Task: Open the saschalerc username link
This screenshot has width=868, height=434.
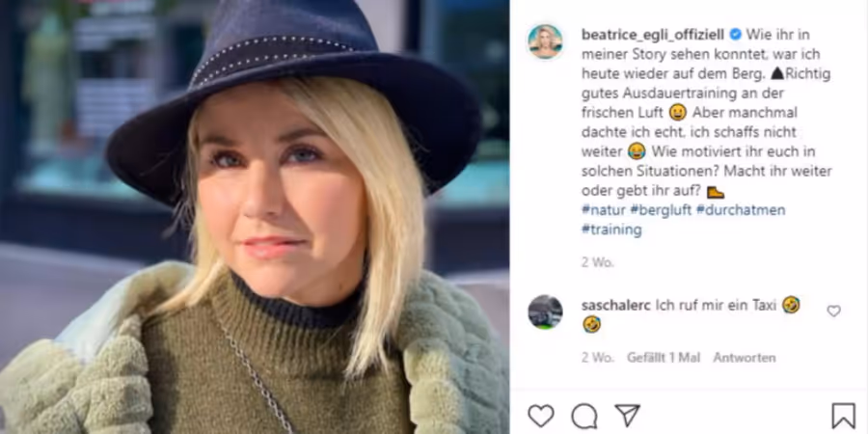Action: pyautogui.click(x=616, y=305)
